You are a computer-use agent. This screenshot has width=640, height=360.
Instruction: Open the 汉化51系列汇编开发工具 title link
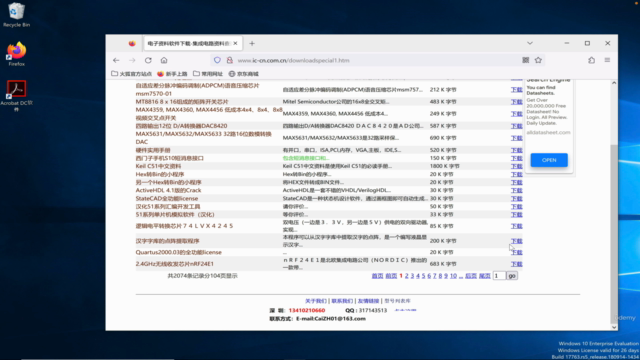168,207
